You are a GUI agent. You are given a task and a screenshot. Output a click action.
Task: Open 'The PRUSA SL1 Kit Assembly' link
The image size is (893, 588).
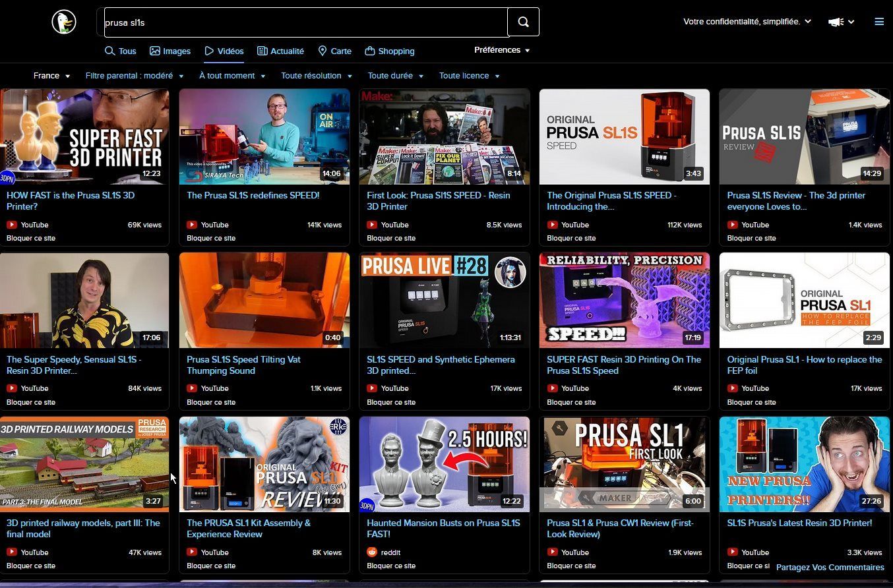(x=249, y=529)
